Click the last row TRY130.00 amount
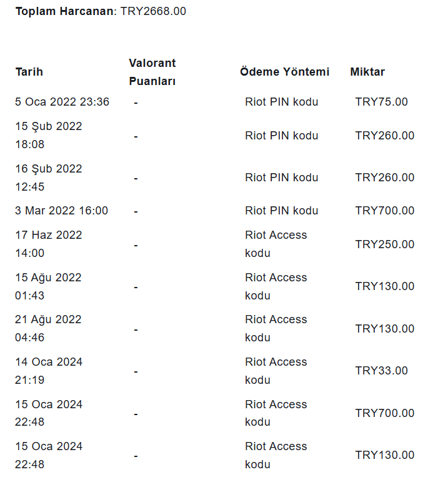Screen dimensions: 448x487 tap(385, 455)
